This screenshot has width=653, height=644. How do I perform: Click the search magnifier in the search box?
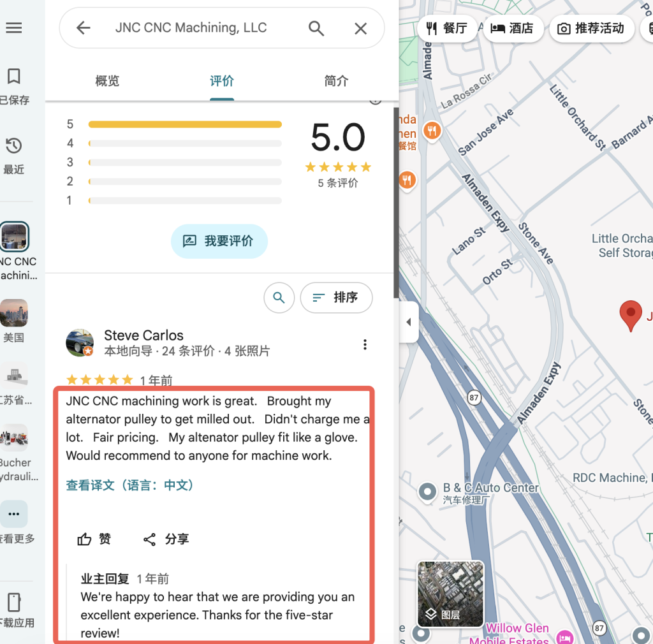(316, 28)
